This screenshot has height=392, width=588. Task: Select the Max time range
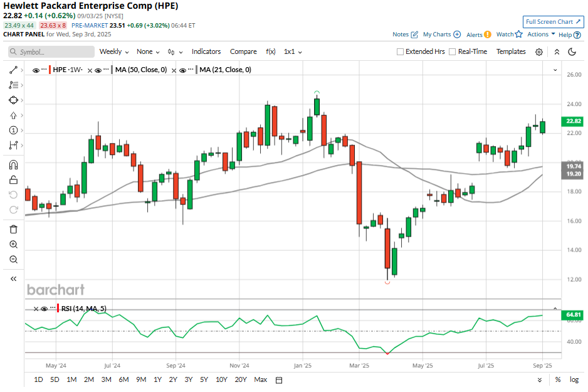(x=261, y=379)
